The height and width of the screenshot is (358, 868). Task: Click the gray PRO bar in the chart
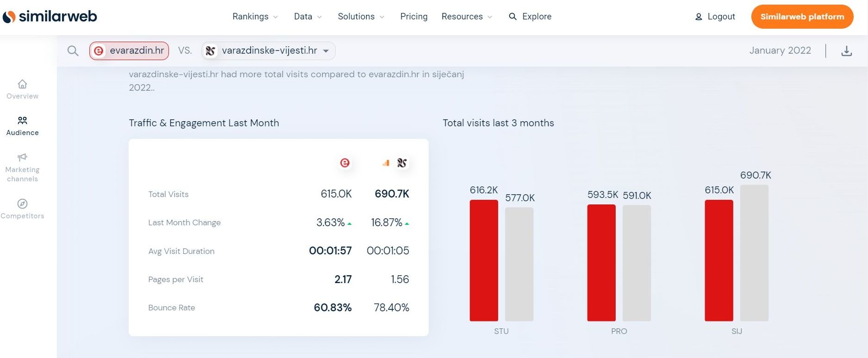[637, 263]
